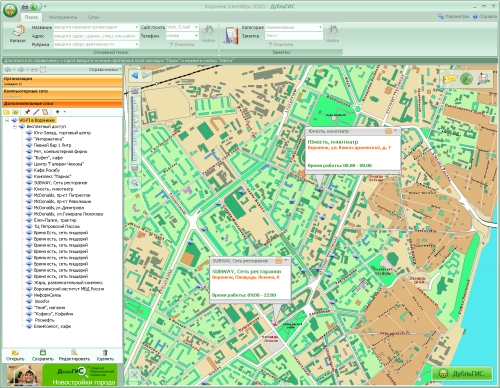This screenshot has height=388, width=500.
Task: Open the Каталог catalog icon
Action: (x=18, y=34)
